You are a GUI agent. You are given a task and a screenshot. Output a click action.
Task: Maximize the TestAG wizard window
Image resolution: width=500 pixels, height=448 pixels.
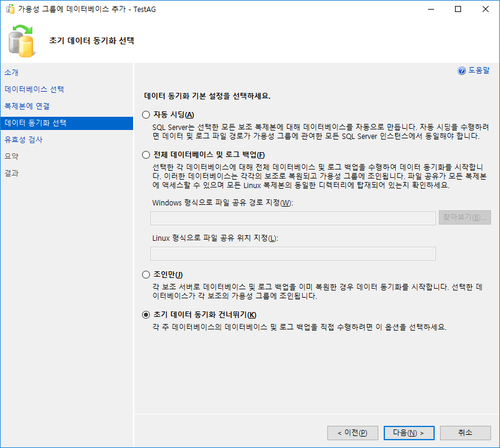[458, 9]
